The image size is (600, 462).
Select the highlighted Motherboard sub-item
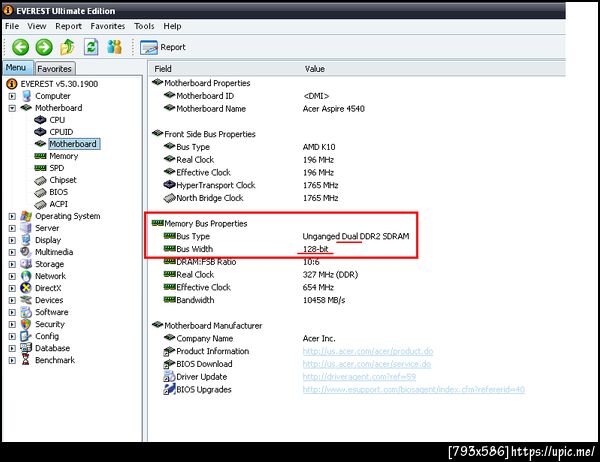click(x=74, y=144)
